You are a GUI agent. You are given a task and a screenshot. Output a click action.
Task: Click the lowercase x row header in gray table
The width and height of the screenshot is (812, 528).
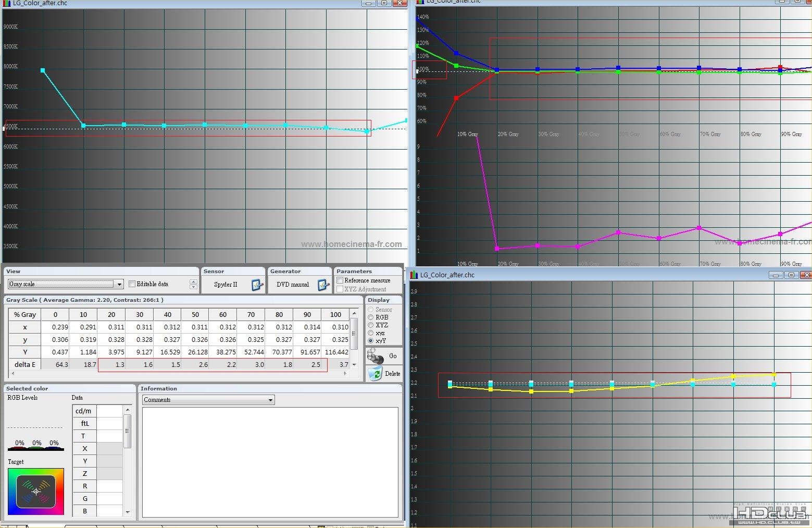(25, 327)
